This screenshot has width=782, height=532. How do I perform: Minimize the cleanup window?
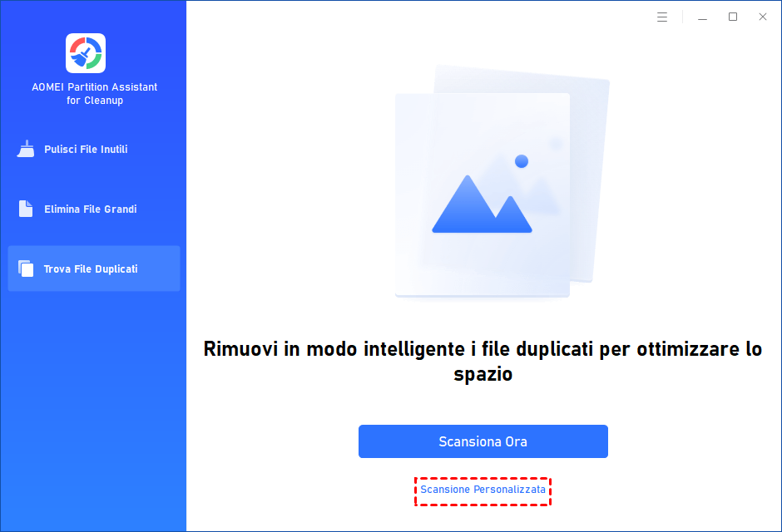point(702,17)
